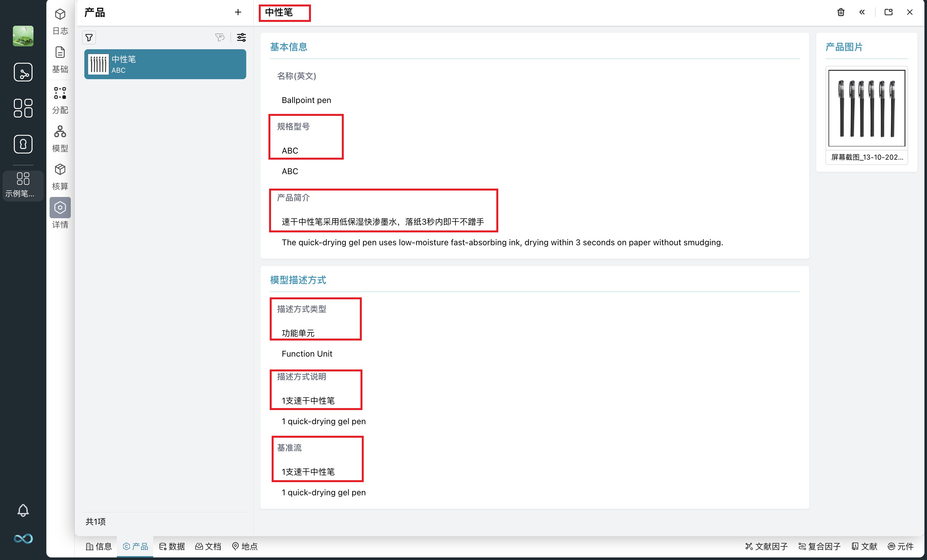The width and height of the screenshot is (927, 560).
Task: Collapse panel with double chevron icon
Action: pos(862,13)
